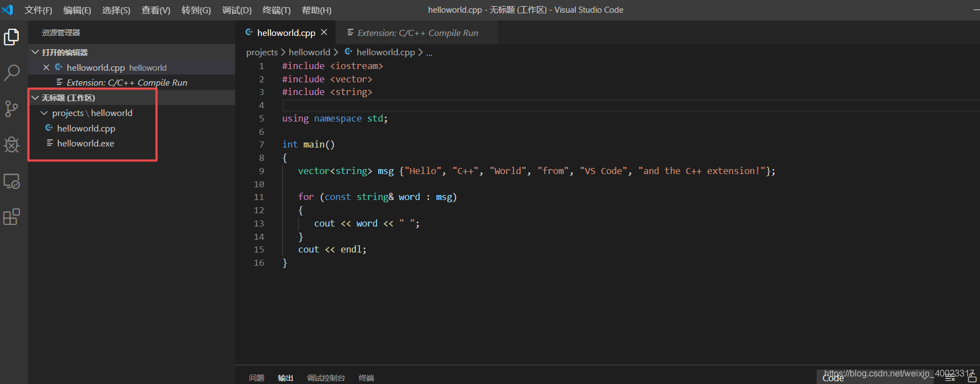Click line number 1 in gutter
980x384 pixels.
tap(262, 66)
